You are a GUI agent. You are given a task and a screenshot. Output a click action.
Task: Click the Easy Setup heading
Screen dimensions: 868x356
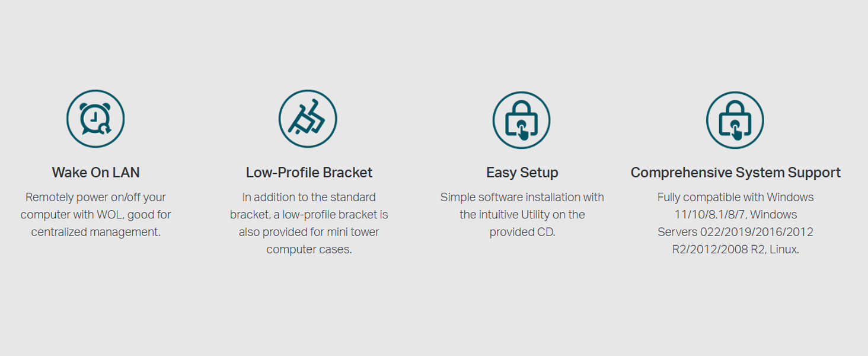tap(522, 173)
